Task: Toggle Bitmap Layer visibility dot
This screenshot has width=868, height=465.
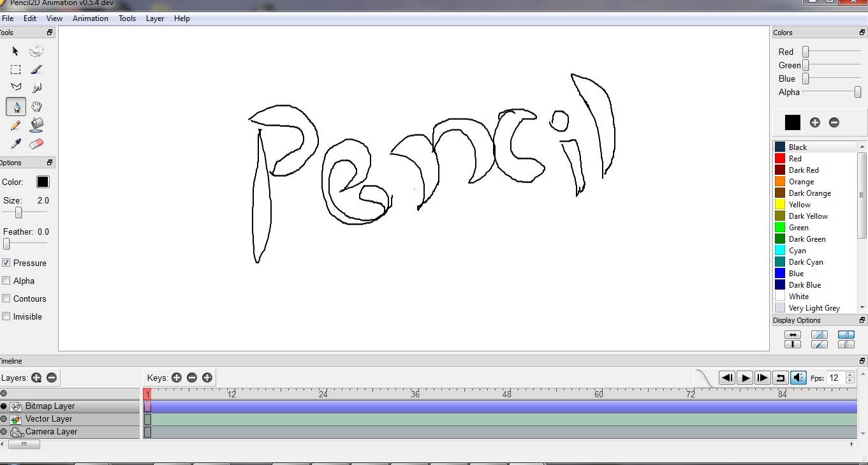Action: tap(3, 406)
